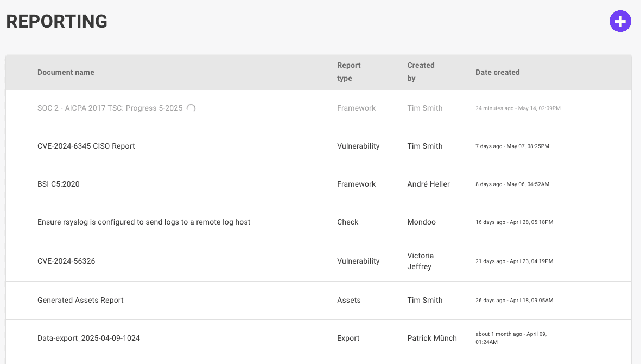Open the CVE-2024-6345 CISO Report document

(x=86, y=146)
